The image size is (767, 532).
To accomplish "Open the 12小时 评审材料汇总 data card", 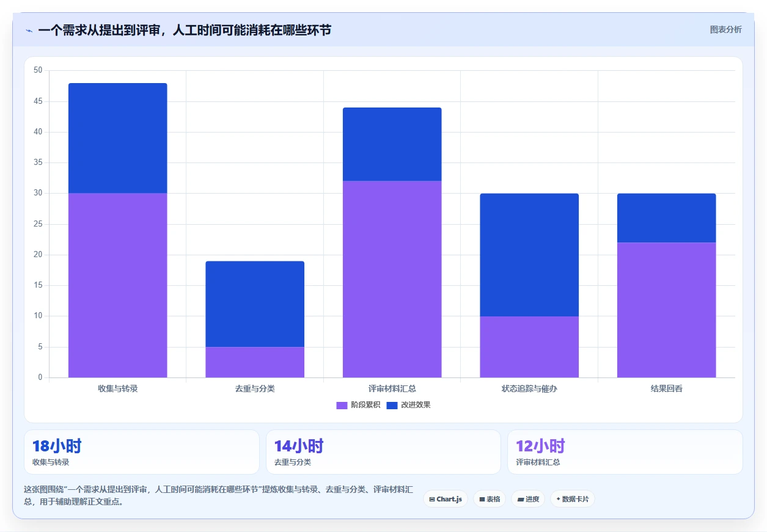I will click(625, 452).
